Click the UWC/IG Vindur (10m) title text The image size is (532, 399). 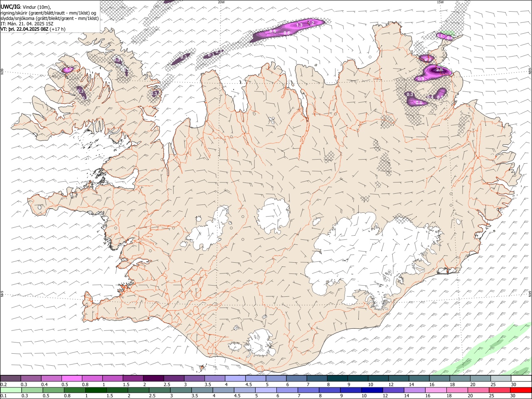(26, 7)
